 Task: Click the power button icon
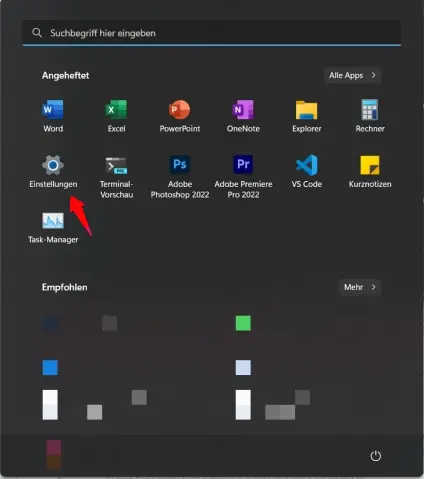tap(376, 456)
